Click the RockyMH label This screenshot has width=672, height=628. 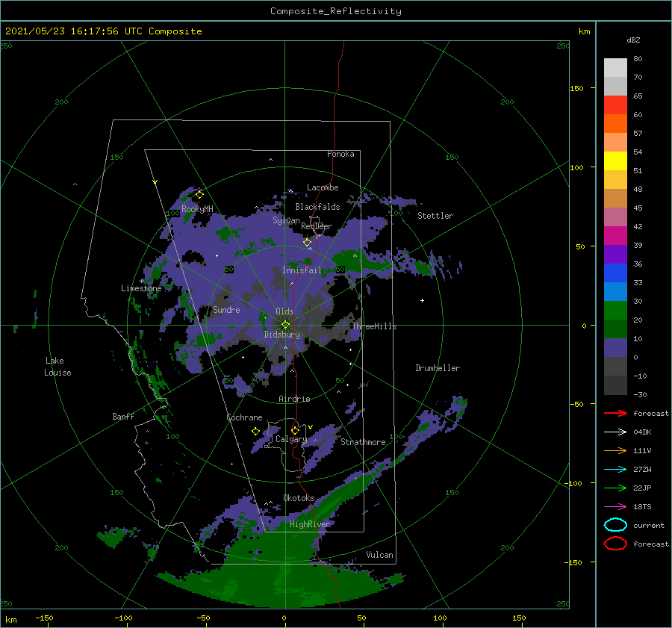197,209
